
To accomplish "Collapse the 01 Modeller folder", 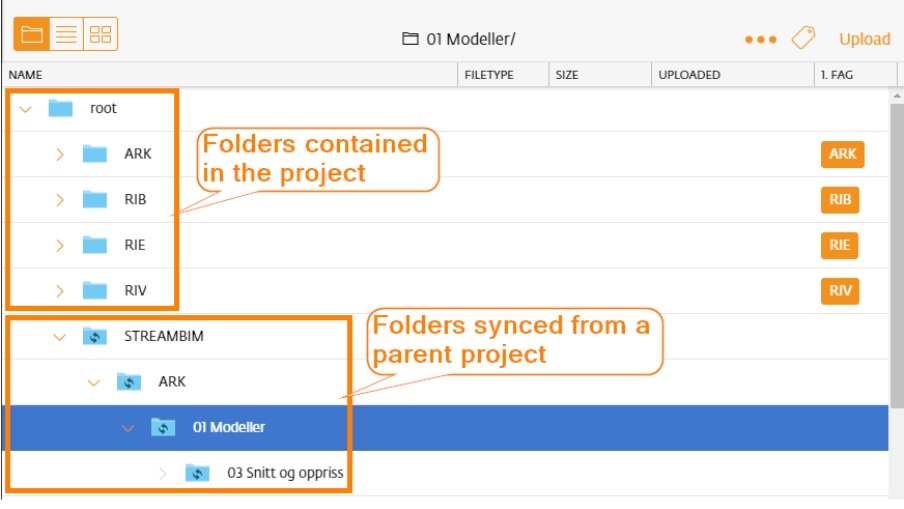I will 128,428.
